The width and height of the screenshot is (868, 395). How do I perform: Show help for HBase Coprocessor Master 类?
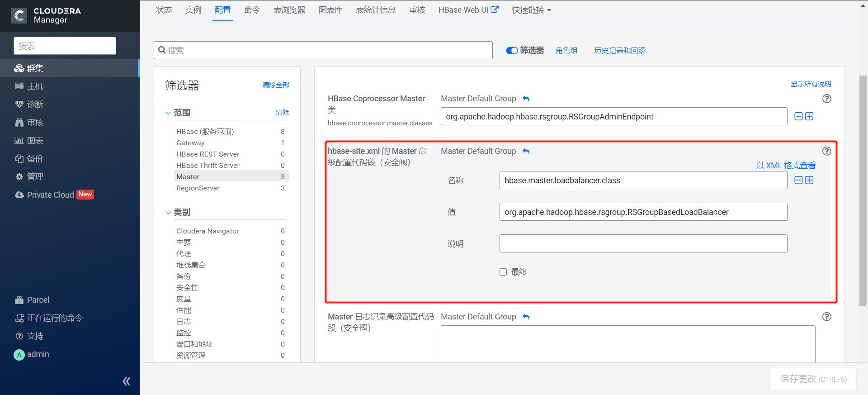(x=827, y=99)
